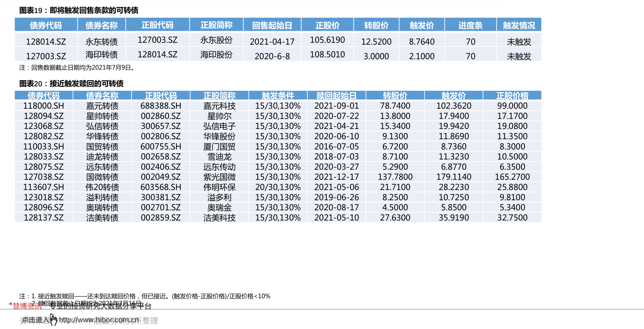The width and height of the screenshot is (644, 329).
Task: Select 未触发 status in 永东转债 row
Action: tap(519, 42)
